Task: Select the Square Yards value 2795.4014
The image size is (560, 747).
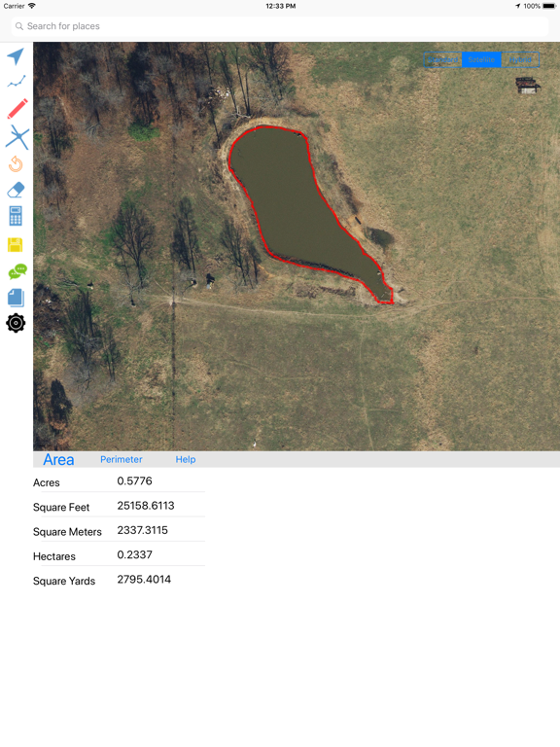Action: pyautogui.click(x=144, y=580)
